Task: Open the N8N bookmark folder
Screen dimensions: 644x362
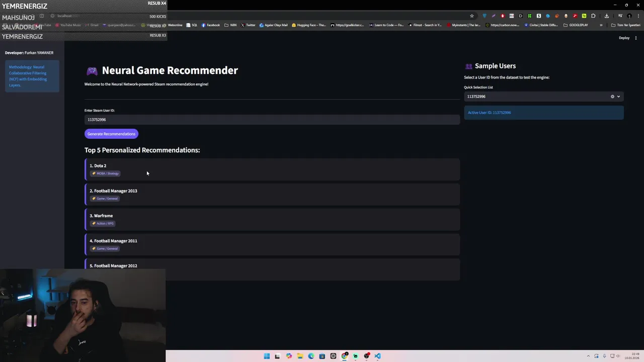Action: click(x=230, y=25)
